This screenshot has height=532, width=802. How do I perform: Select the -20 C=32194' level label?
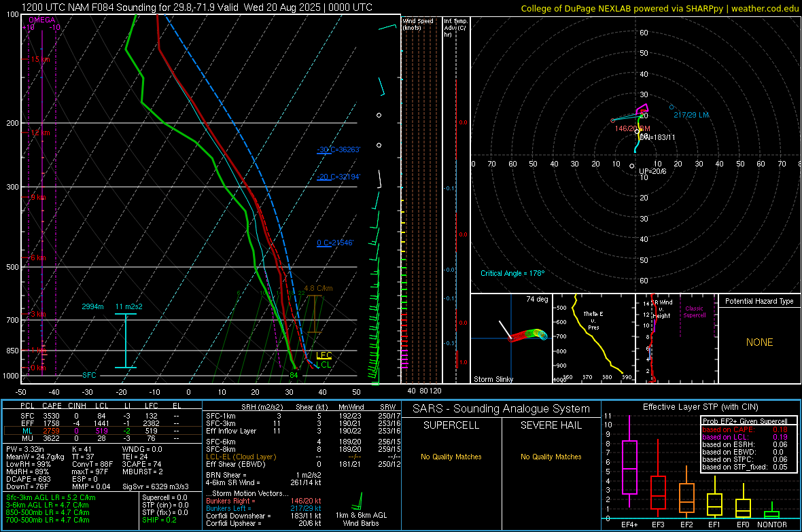click(338, 177)
